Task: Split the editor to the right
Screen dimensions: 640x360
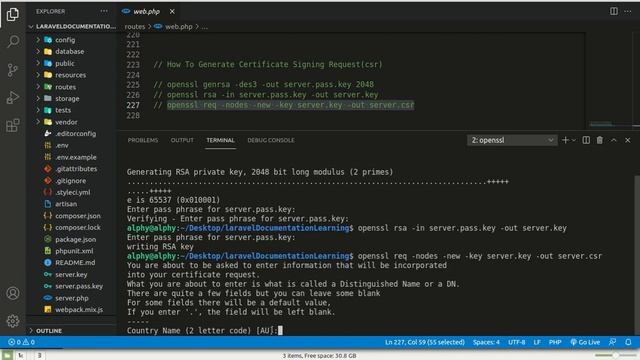Action: point(613,11)
